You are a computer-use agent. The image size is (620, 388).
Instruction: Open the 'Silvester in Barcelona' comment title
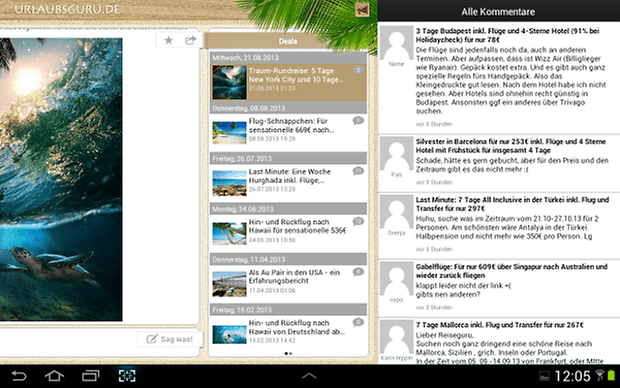point(510,146)
